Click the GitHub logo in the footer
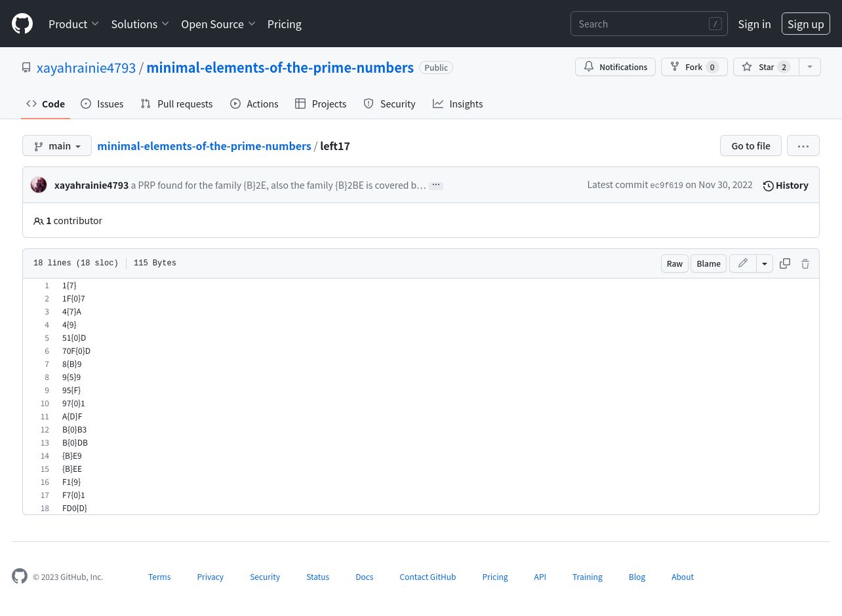This screenshot has width=842, height=616. click(20, 576)
